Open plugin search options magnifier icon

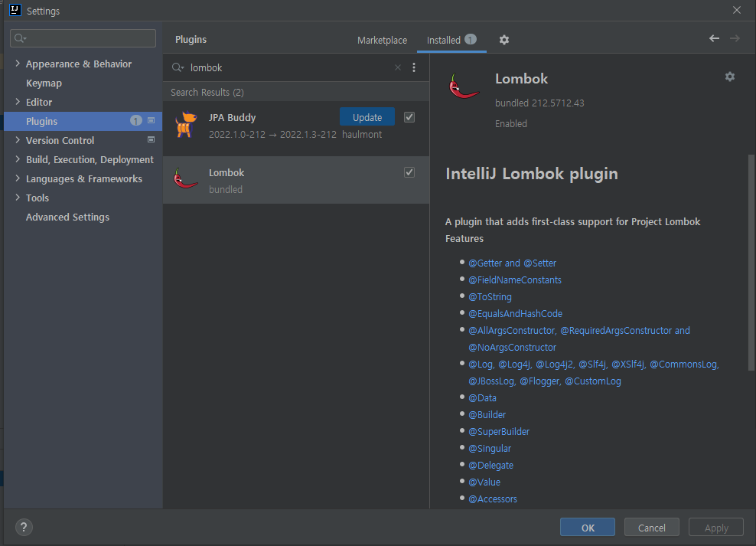tap(178, 67)
